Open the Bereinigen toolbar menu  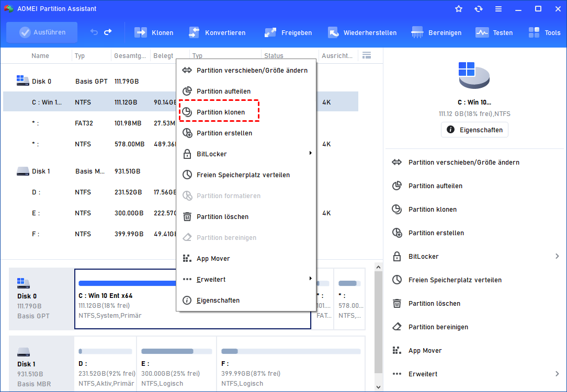(x=436, y=32)
